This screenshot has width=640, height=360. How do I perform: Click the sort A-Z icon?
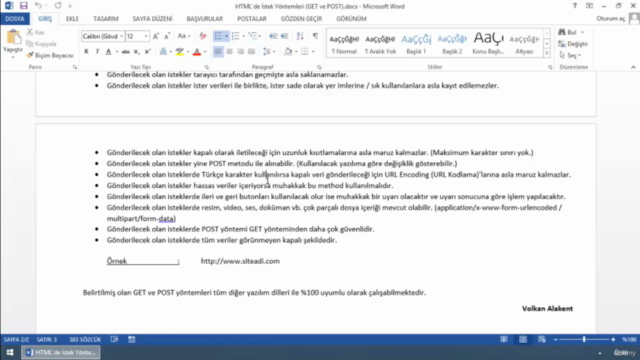click(300, 36)
